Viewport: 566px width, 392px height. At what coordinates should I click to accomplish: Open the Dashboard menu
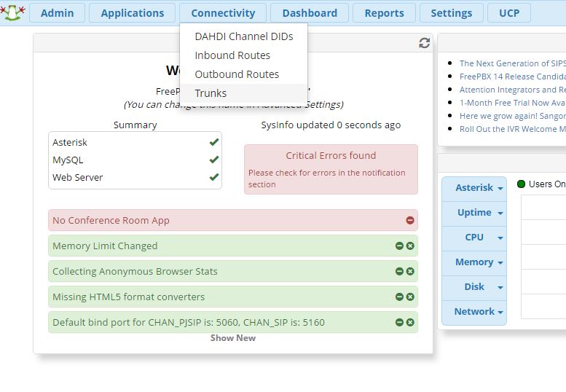coord(310,13)
